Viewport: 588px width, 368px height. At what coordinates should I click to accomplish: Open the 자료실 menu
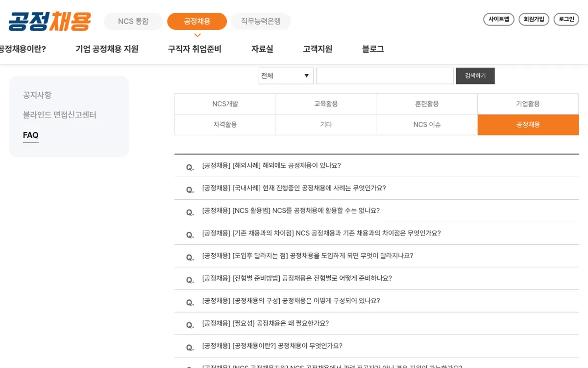pyautogui.click(x=262, y=49)
